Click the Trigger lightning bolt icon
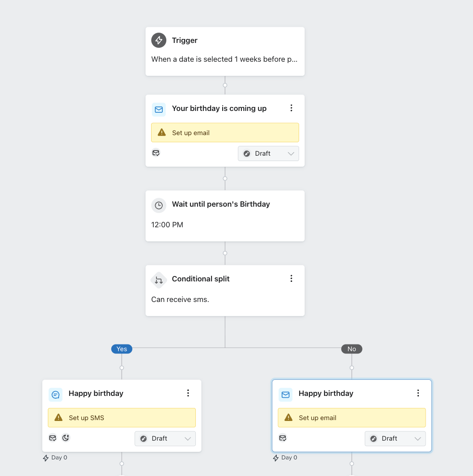The image size is (473, 476). coord(159,40)
